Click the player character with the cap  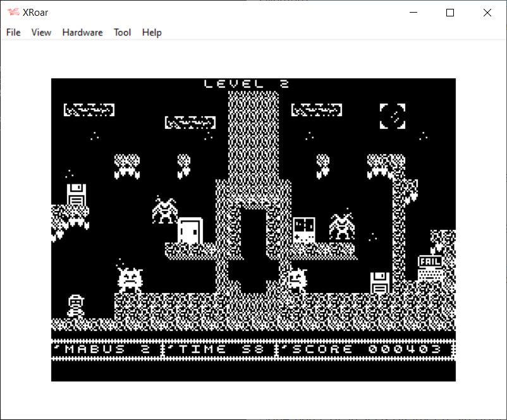click(76, 306)
